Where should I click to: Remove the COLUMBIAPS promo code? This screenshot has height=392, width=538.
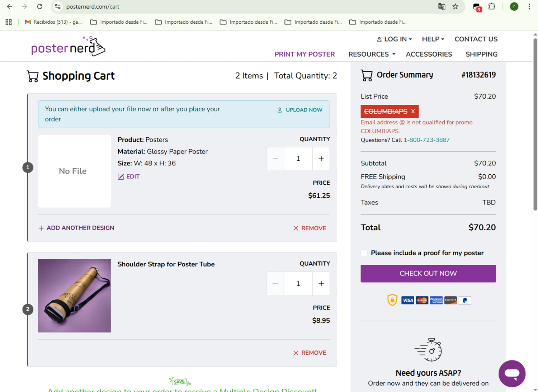pyautogui.click(x=413, y=111)
